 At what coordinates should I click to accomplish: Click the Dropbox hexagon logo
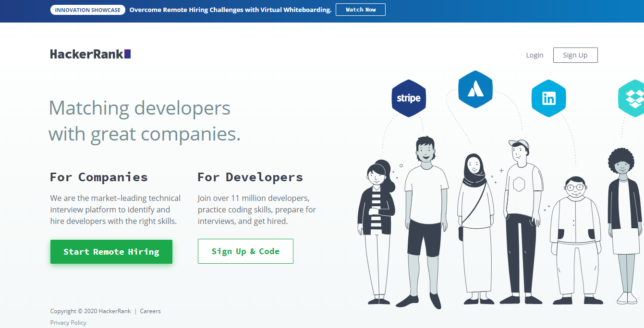[x=631, y=98]
